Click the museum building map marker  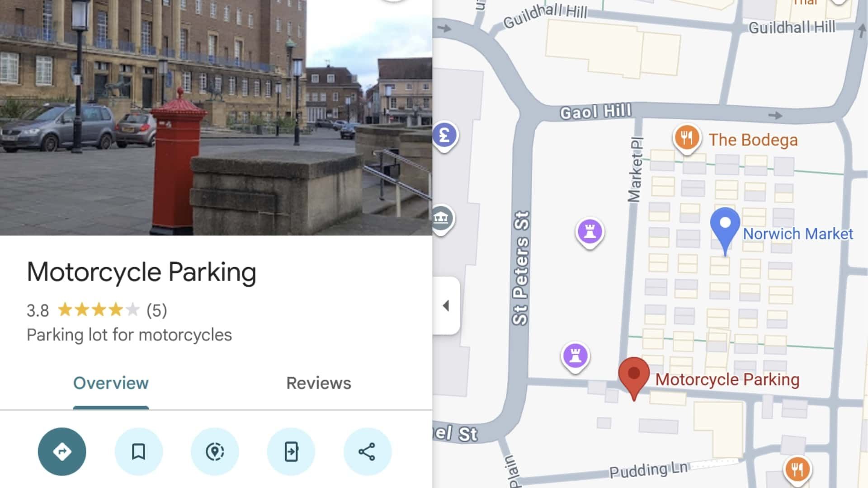441,219
